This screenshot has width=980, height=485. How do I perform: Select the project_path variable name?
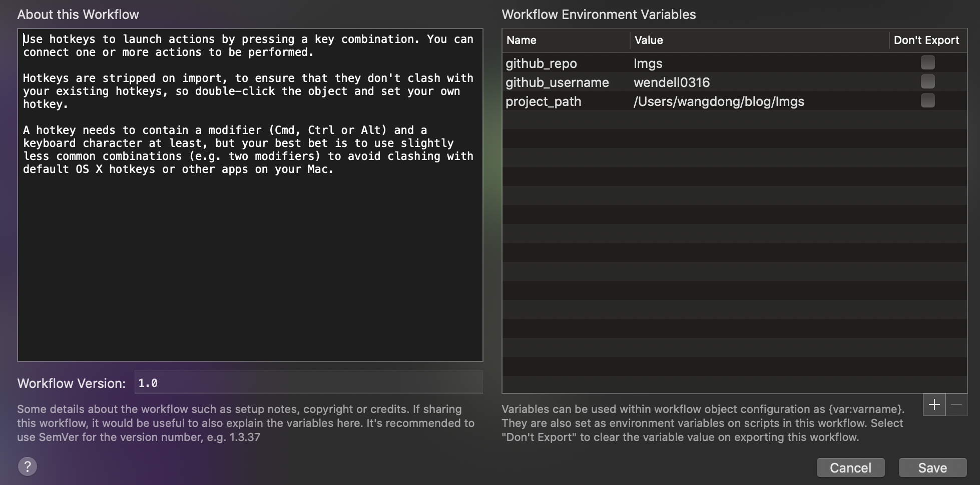(544, 101)
